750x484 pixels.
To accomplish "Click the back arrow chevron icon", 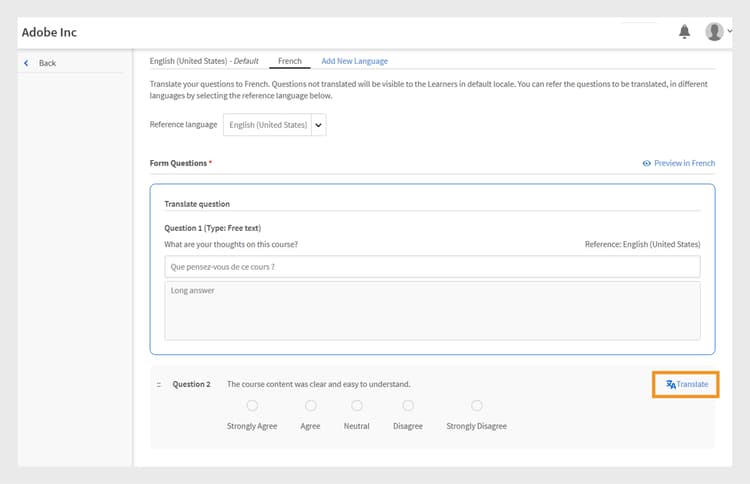I will (x=26, y=63).
